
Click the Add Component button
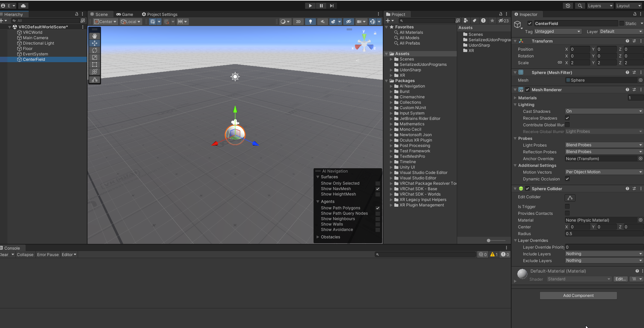pyautogui.click(x=578, y=296)
